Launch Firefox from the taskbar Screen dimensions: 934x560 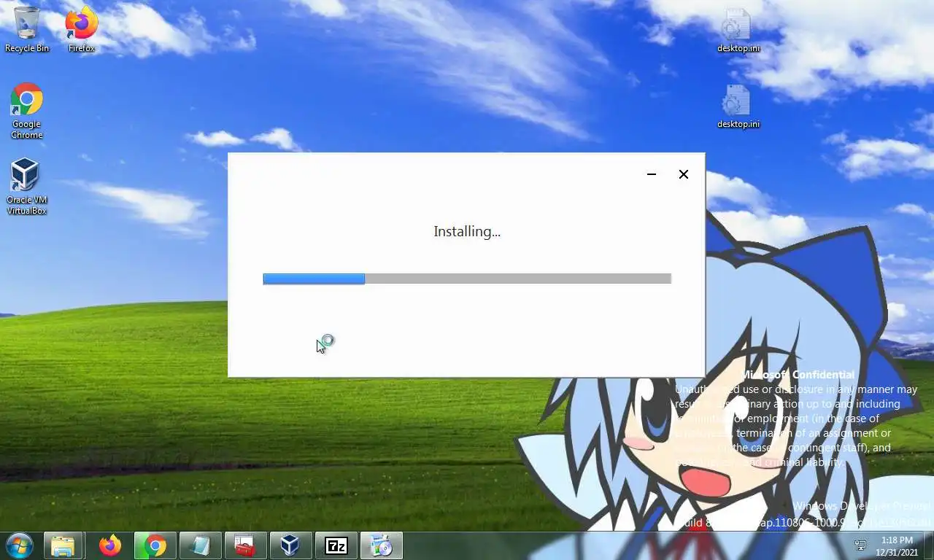click(110, 545)
